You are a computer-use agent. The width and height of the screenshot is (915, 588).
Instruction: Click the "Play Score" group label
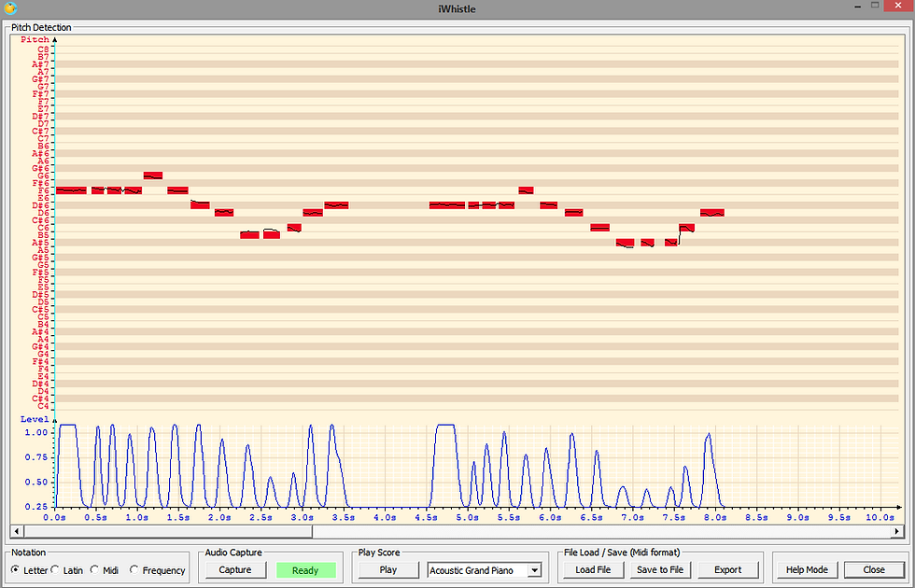(379, 553)
